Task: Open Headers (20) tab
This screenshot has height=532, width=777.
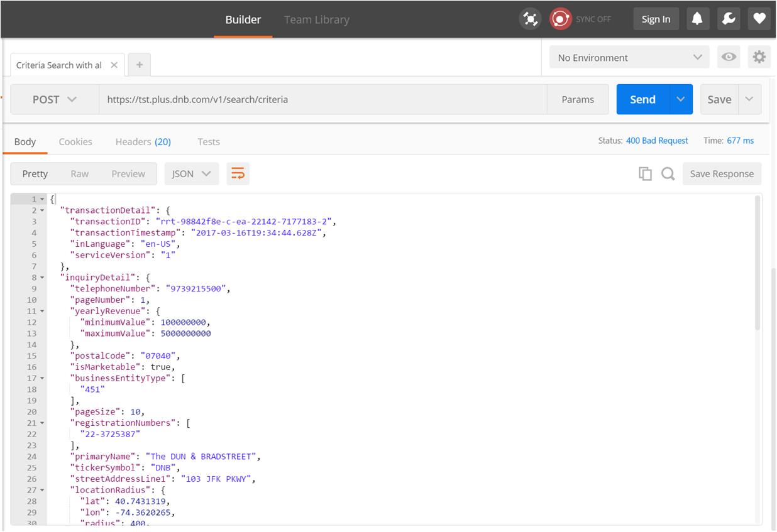Action: pos(143,141)
